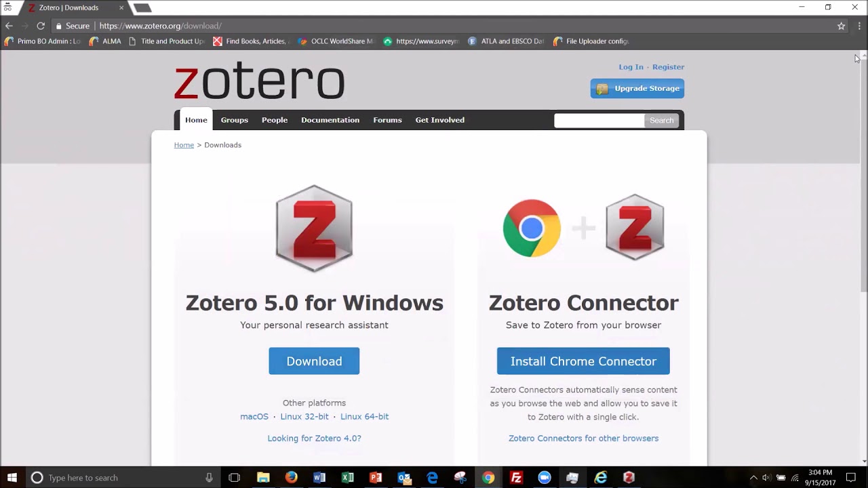Open the Groups navigation tab
The image size is (868, 488).
[x=235, y=120]
